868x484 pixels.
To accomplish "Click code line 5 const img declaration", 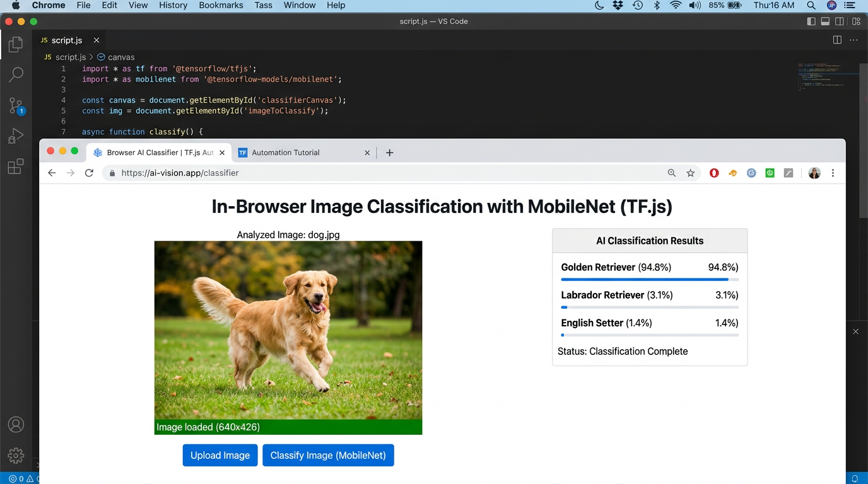I will pos(205,111).
